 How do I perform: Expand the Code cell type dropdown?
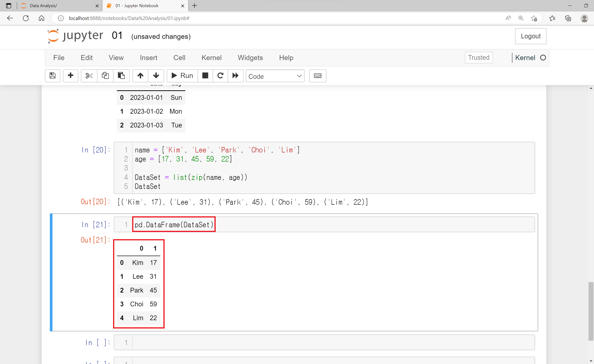pyautogui.click(x=275, y=76)
